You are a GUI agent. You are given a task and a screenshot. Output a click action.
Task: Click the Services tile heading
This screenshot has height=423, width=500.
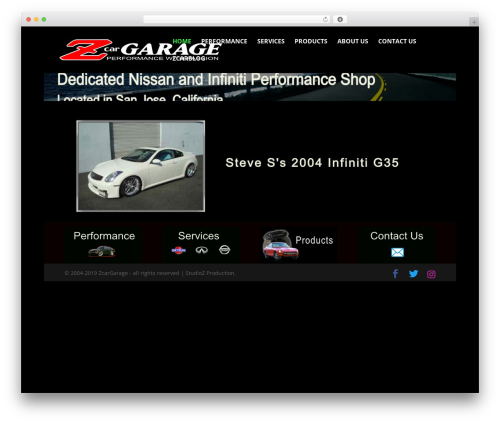199,236
